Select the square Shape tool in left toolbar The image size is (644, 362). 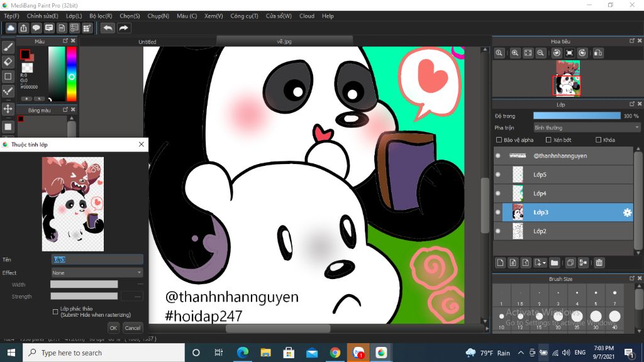pyautogui.click(x=8, y=76)
